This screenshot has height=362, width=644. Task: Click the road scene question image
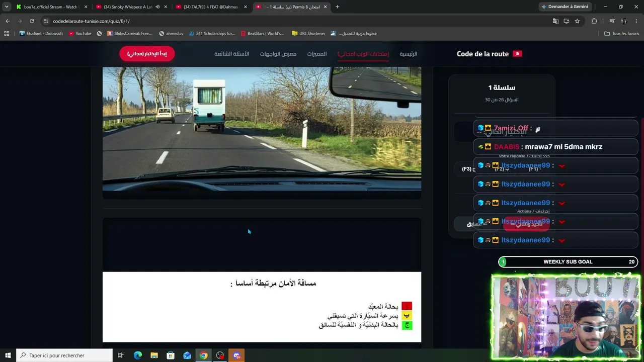click(262, 129)
